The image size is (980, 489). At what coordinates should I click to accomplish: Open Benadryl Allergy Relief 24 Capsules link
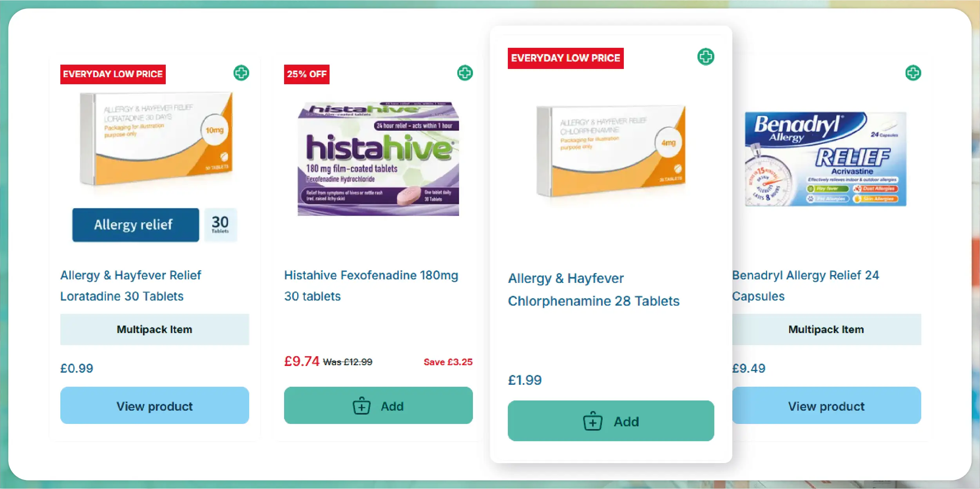point(805,286)
